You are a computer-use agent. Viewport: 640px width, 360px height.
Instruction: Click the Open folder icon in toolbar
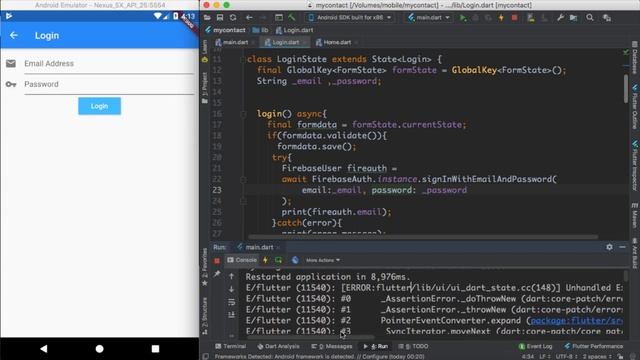(207, 18)
